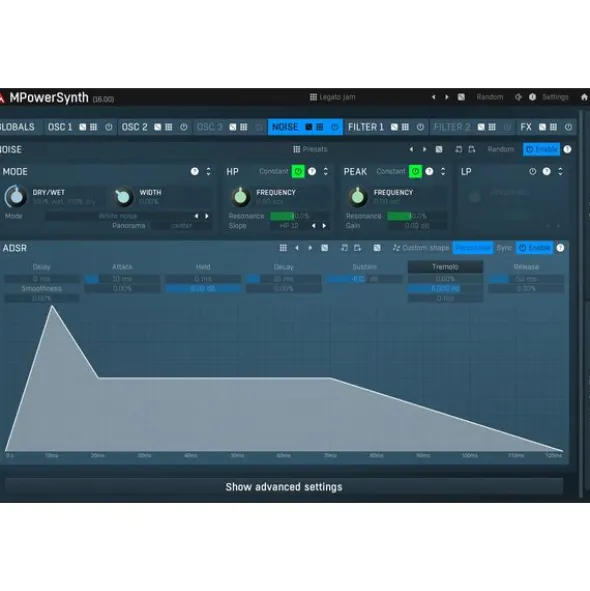Screen dimensions: 590x591
Task: Switch to the FILTER 1 tab
Action: [x=366, y=127]
